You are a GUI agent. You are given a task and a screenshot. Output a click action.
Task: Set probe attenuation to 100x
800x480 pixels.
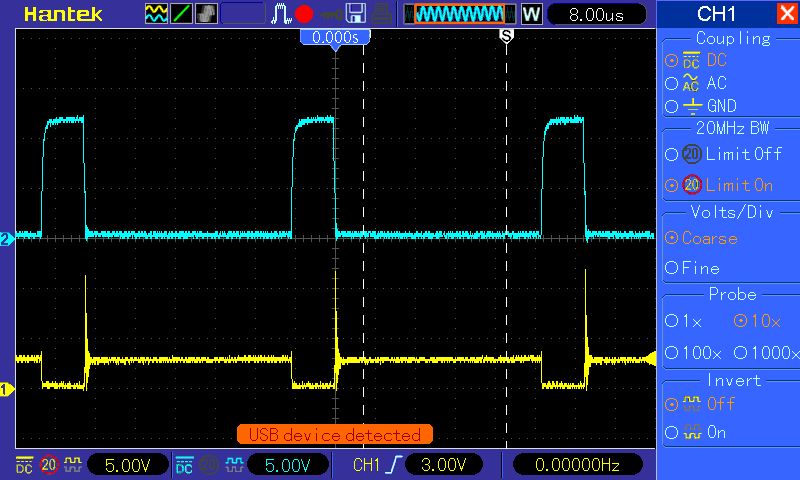click(671, 352)
